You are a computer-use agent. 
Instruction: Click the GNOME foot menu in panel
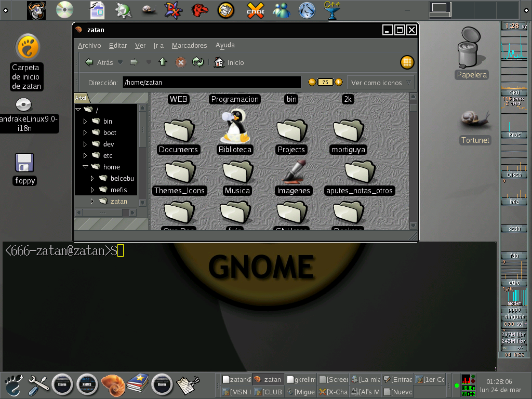pos(12,385)
